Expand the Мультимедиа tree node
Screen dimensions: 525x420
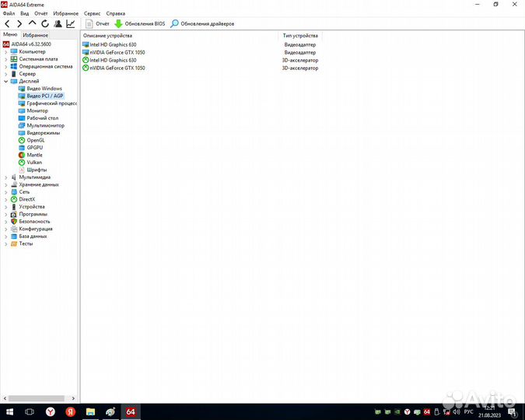[x=6, y=177]
